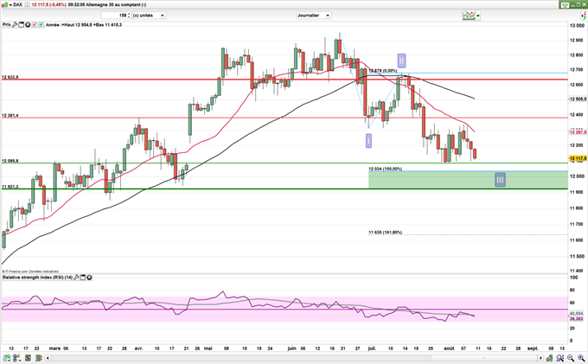Click the Fibonacci label 11 636 (161,80%)
The height and width of the screenshot is (364, 588).
point(385,233)
